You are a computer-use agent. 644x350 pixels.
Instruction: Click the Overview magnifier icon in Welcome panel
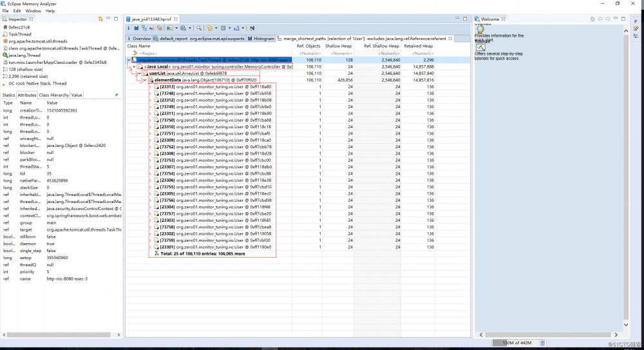(480, 29)
